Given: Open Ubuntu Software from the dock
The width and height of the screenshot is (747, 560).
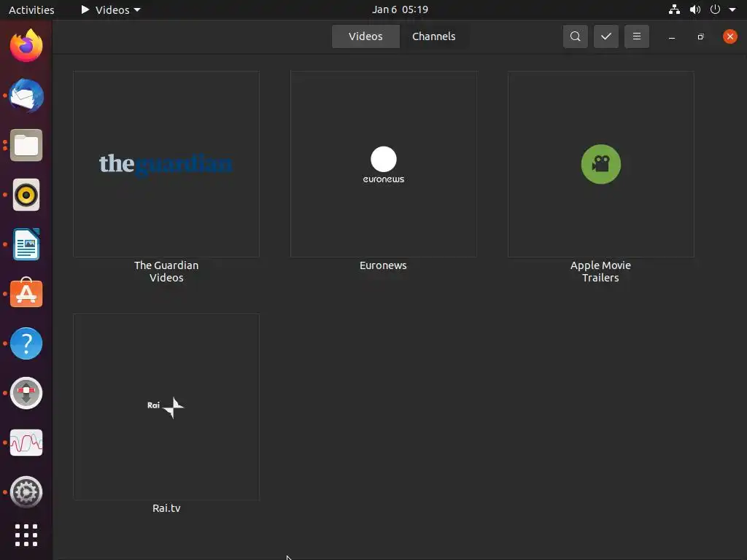Looking at the screenshot, I should [x=26, y=293].
